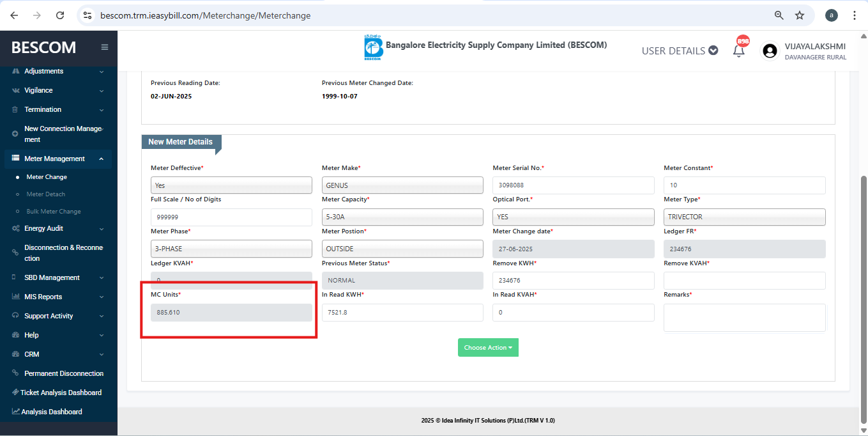Open the Chrome three-dot menu
This screenshot has height=436, width=868.
pos(855,15)
